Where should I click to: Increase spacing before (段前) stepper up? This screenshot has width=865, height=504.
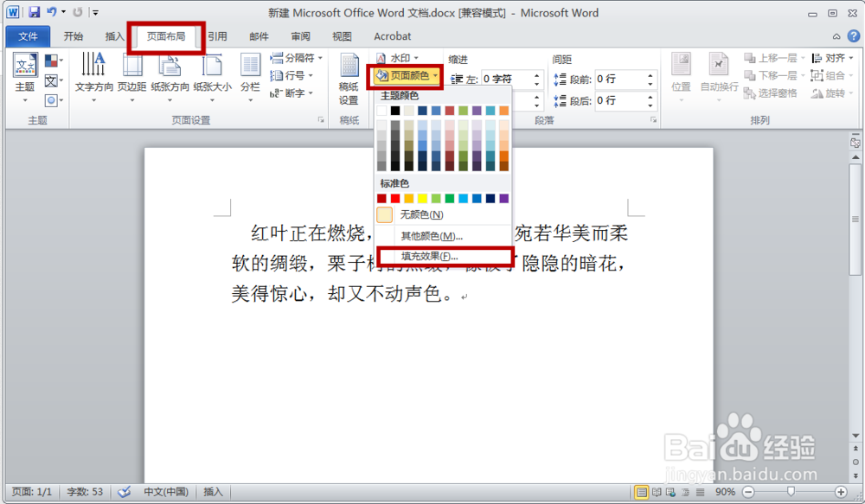pos(650,75)
